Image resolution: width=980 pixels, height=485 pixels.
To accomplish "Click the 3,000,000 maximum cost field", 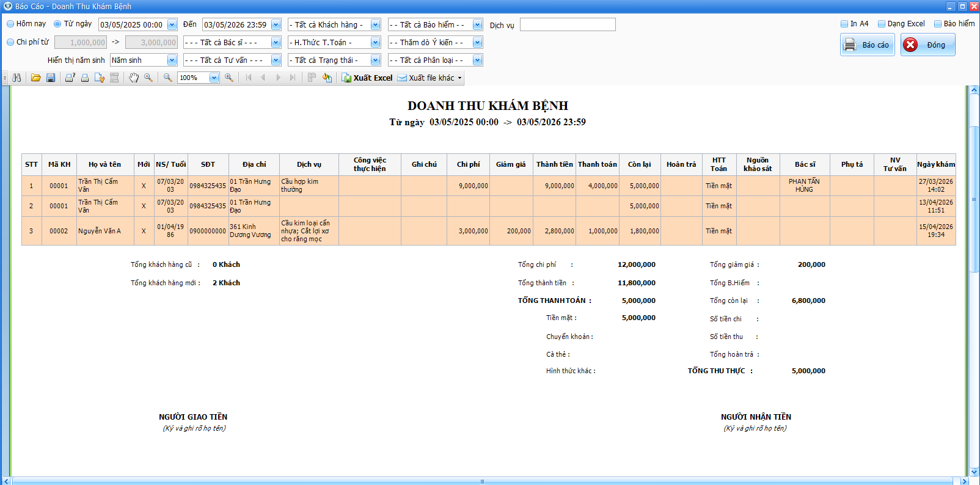I will [152, 42].
